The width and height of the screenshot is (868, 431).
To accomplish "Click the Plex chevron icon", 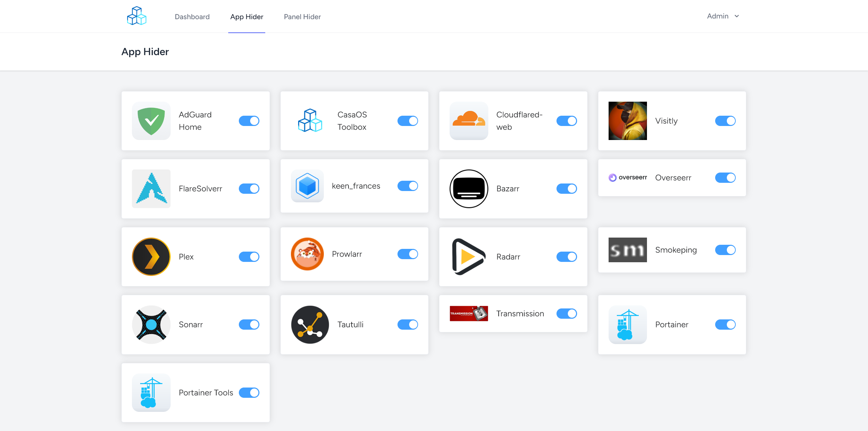I will [151, 257].
